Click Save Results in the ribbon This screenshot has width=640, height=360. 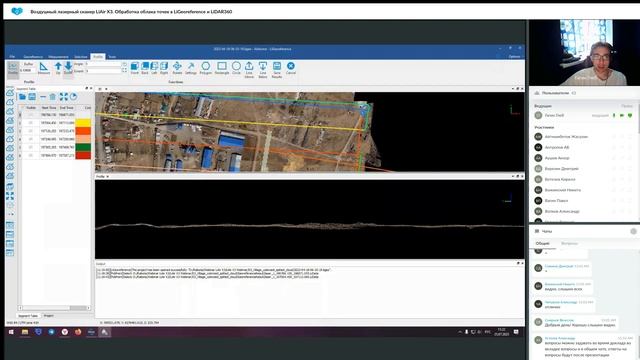277,70
